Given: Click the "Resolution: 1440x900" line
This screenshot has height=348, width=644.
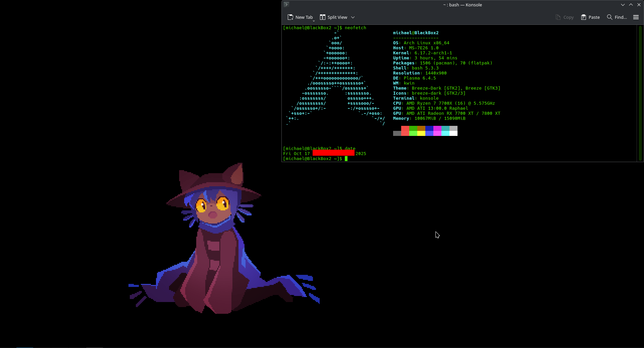Looking at the screenshot, I should (x=420, y=73).
